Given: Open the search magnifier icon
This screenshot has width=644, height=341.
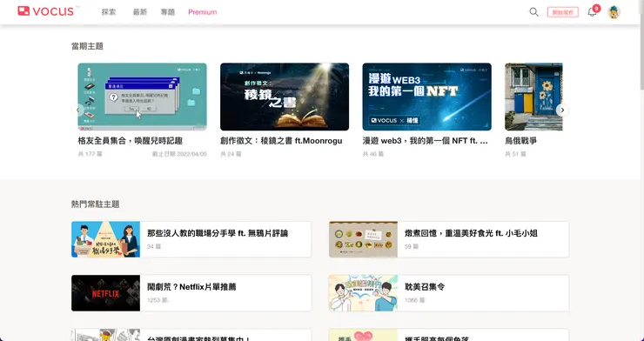Looking at the screenshot, I should click(533, 12).
